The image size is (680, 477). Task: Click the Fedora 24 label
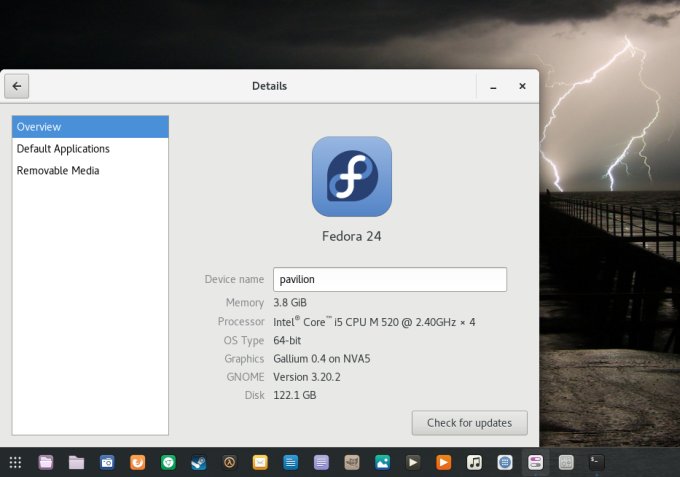click(x=352, y=236)
